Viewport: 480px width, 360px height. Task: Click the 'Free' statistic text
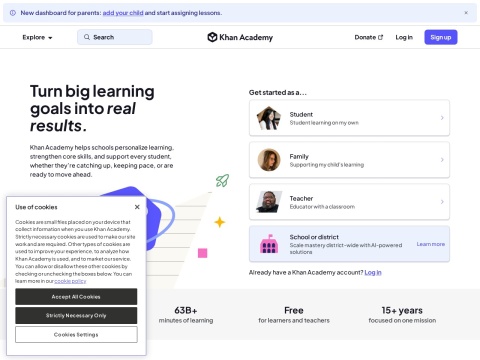(294, 310)
